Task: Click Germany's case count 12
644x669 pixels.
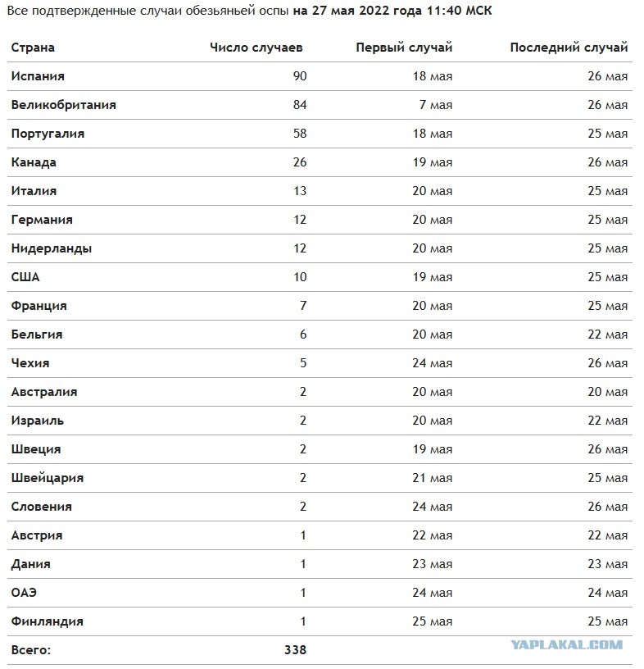Action: click(300, 220)
